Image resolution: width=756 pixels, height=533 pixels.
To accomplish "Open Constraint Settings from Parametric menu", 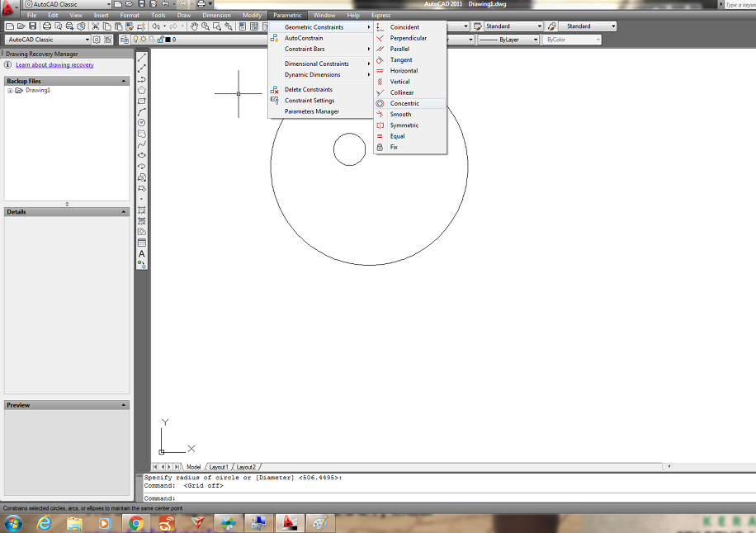I will click(x=320, y=101).
